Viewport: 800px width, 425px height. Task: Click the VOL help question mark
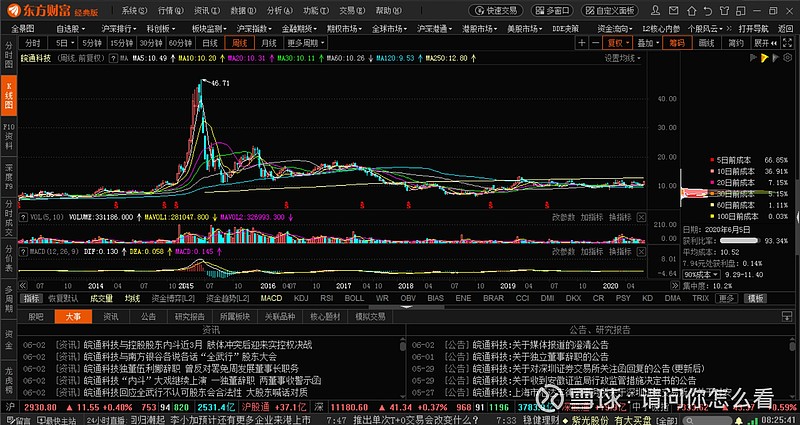(23, 217)
